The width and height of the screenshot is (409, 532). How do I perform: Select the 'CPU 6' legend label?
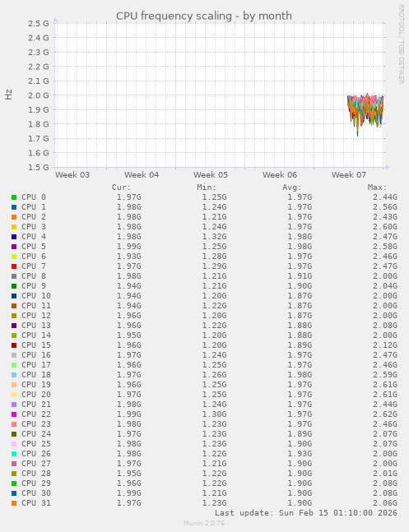coord(34,257)
